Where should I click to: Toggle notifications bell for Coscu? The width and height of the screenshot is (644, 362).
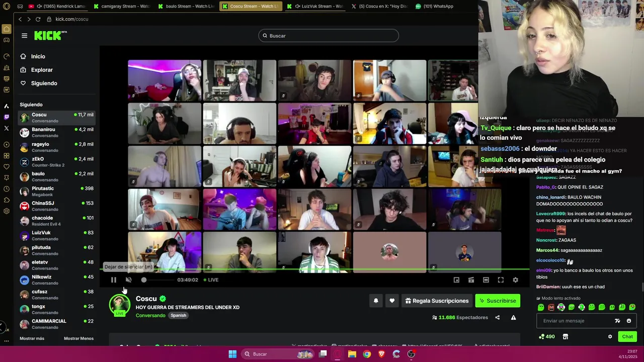coord(376,301)
